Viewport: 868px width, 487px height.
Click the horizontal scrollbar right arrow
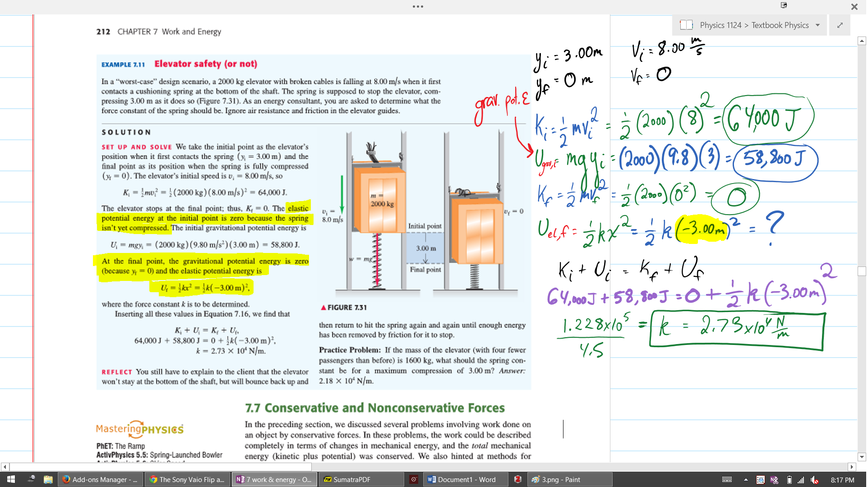[852, 467]
